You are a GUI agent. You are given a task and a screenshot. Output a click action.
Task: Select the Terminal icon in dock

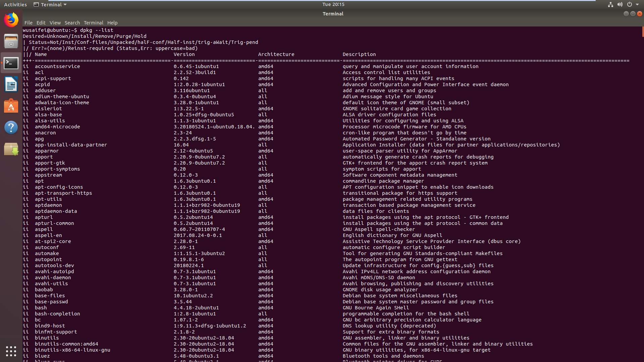pos(11,63)
